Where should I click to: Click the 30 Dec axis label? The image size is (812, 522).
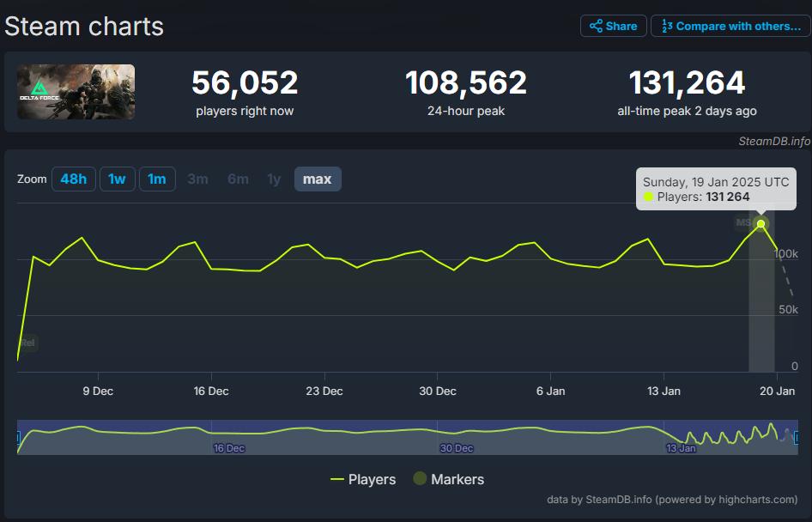tap(438, 391)
